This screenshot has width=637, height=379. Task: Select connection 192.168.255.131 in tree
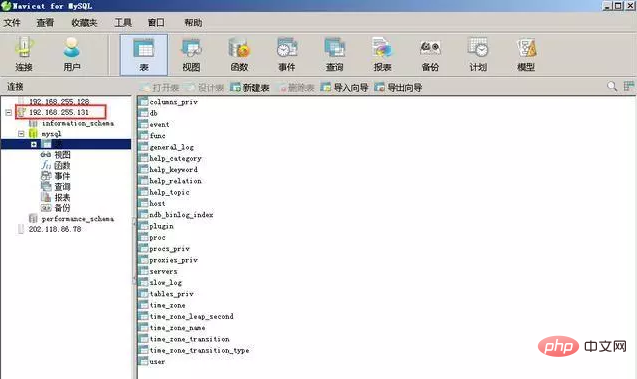click(59, 112)
